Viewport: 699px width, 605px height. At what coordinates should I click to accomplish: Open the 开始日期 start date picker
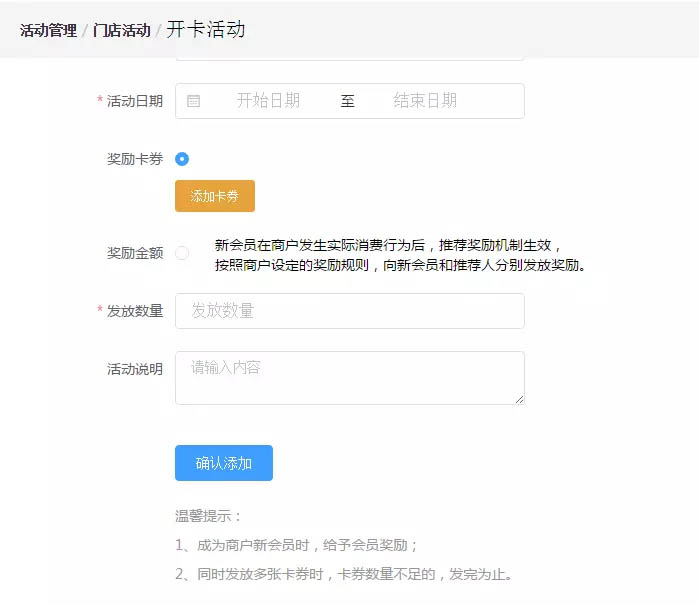[x=268, y=101]
